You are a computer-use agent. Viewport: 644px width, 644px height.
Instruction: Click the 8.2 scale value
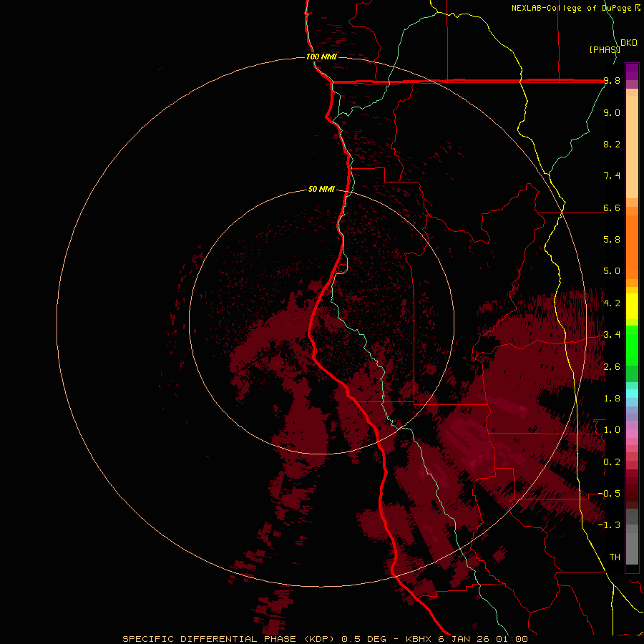(612, 144)
